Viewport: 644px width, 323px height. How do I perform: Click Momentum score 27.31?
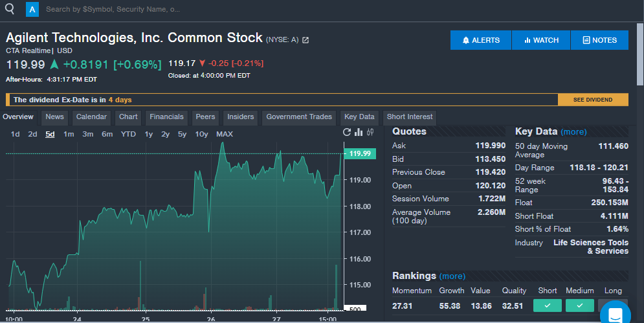pyautogui.click(x=402, y=306)
